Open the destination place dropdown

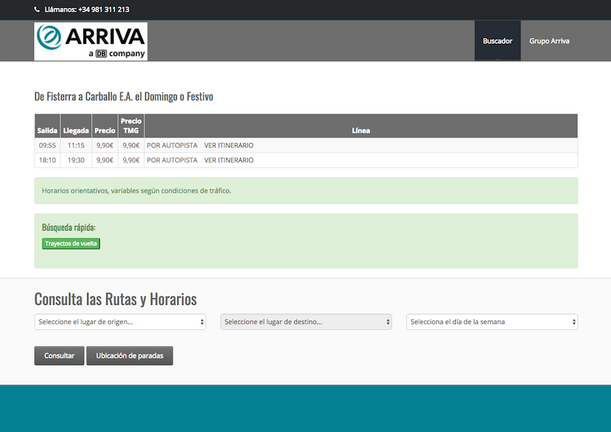[x=306, y=322]
